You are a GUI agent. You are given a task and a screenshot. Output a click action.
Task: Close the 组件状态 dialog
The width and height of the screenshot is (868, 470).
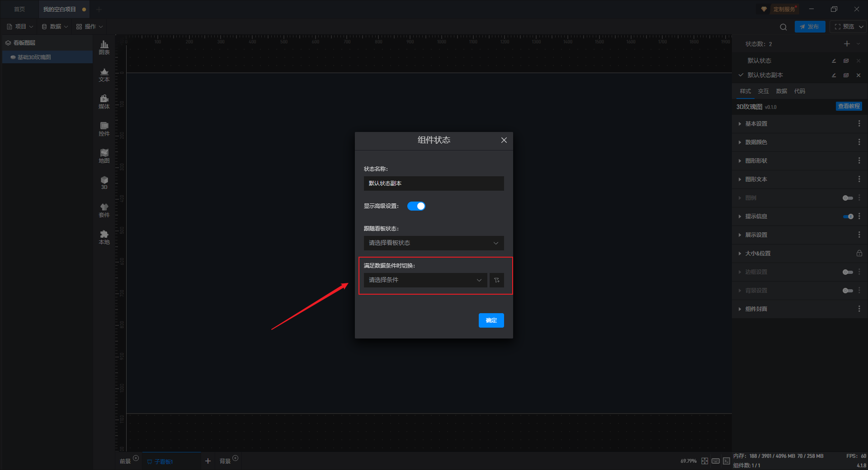click(x=504, y=140)
